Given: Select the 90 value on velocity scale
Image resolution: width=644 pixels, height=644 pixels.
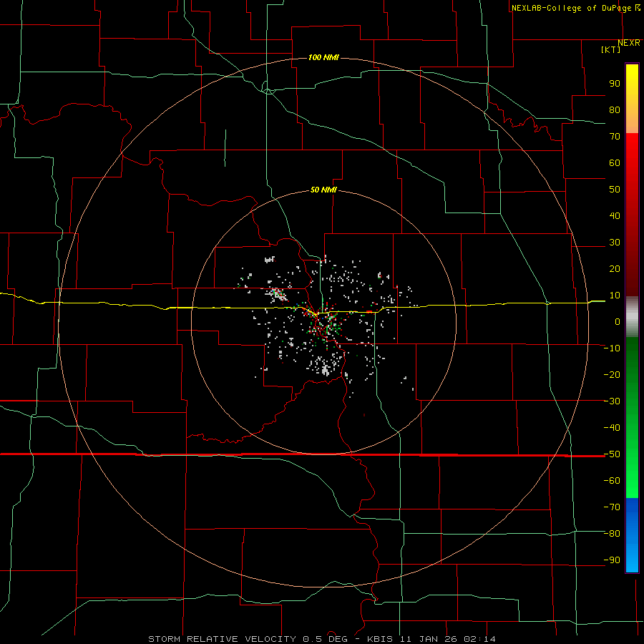Looking at the screenshot, I should click(615, 84).
